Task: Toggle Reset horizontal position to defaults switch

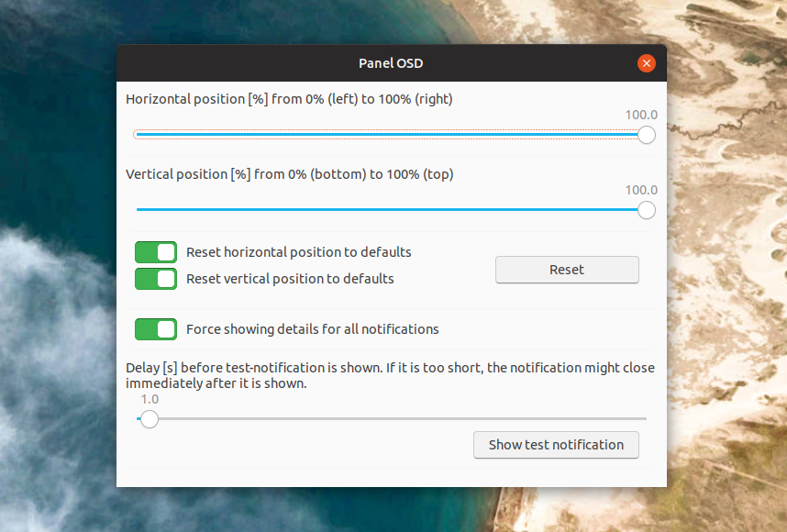Action: coord(155,252)
